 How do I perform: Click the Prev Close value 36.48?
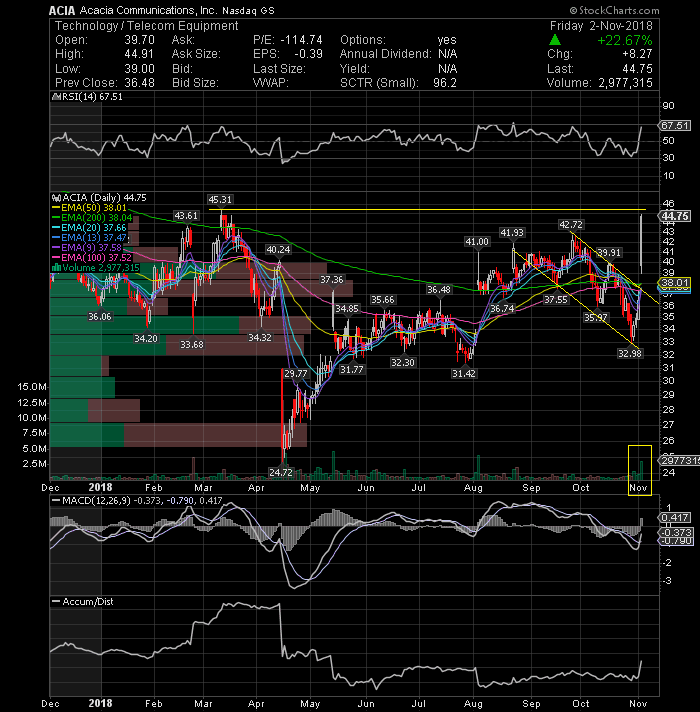click(x=139, y=83)
